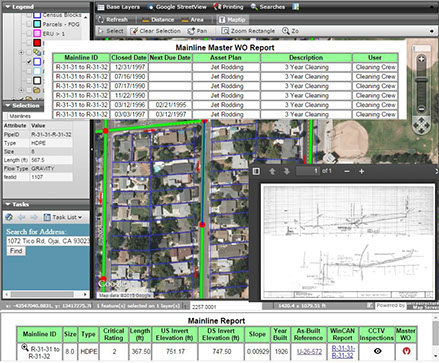Open Google StreetView tool
439x363 pixels.
(177, 7)
